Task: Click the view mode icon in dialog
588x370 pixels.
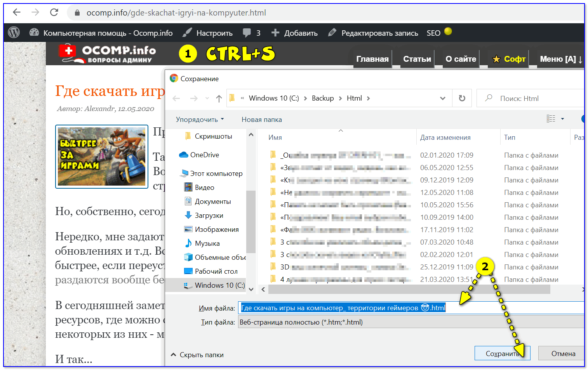Action: tap(551, 119)
